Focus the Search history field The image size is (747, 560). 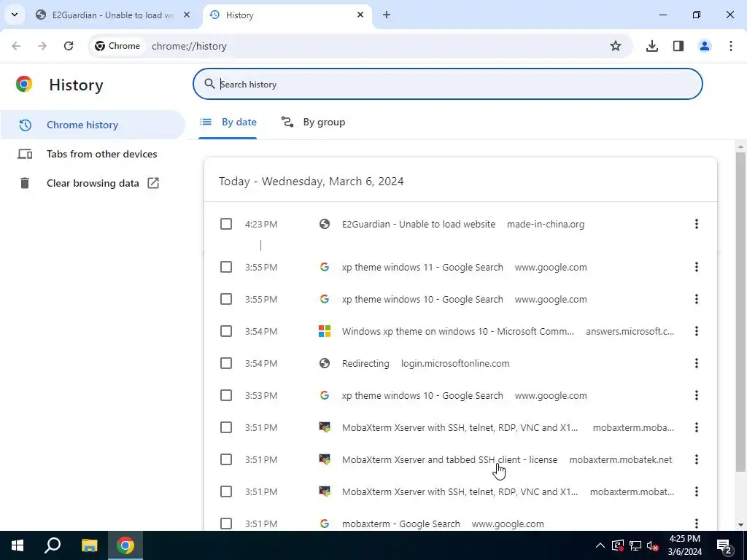448,84
